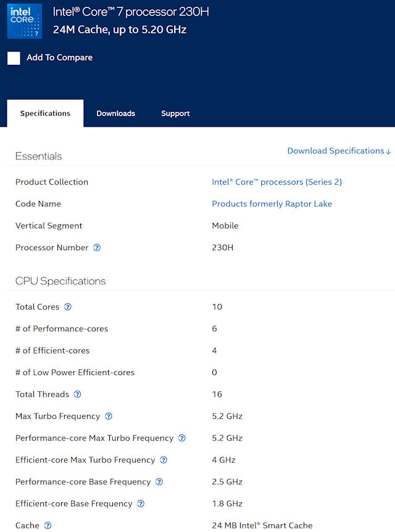The image size is (395, 532).
Task: Open help icon next to Cache
Action: 48,526
